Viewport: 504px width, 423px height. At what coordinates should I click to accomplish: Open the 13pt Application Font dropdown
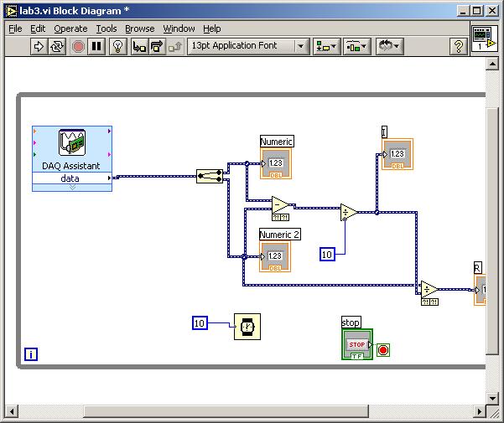[248, 47]
